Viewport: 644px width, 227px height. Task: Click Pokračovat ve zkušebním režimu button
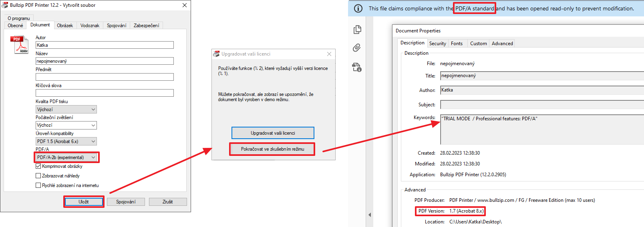point(272,149)
